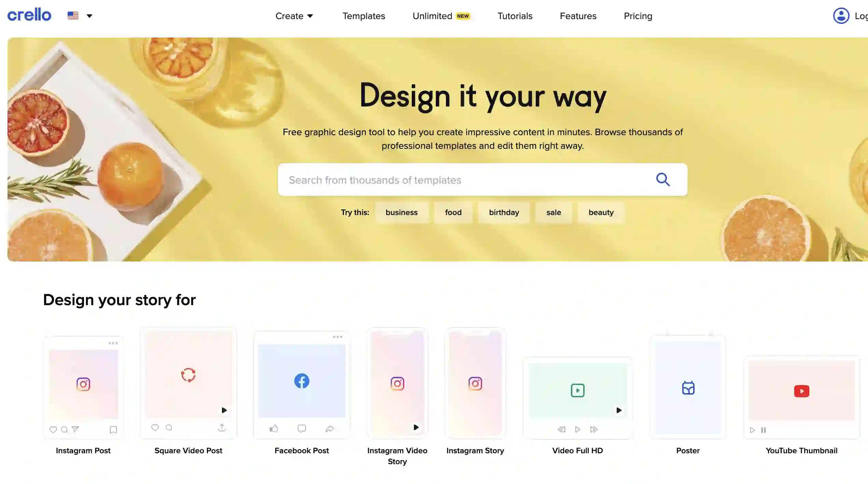Click the Features navigation link

pyautogui.click(x=578, y=15)
